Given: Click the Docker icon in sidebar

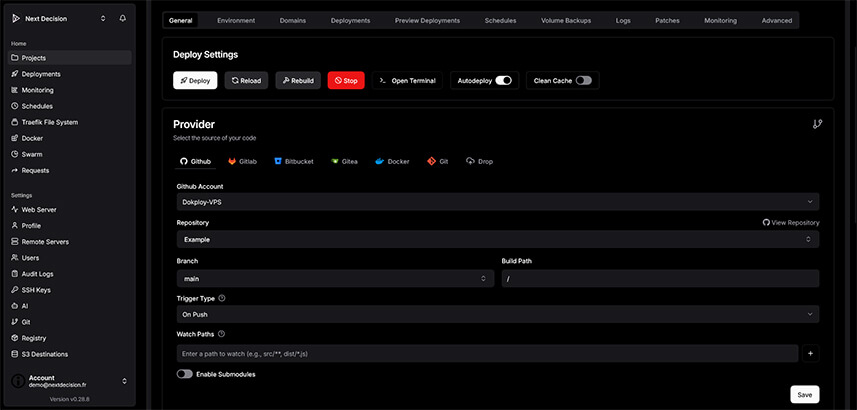Looking at the screenshot, I should [x=15, y=138].
